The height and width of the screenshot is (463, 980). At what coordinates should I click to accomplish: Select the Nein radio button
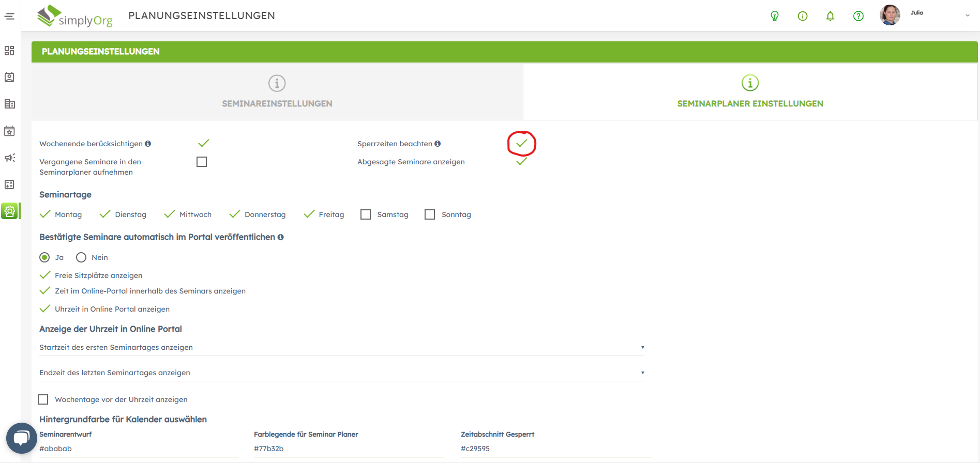[x=81, y=257]
